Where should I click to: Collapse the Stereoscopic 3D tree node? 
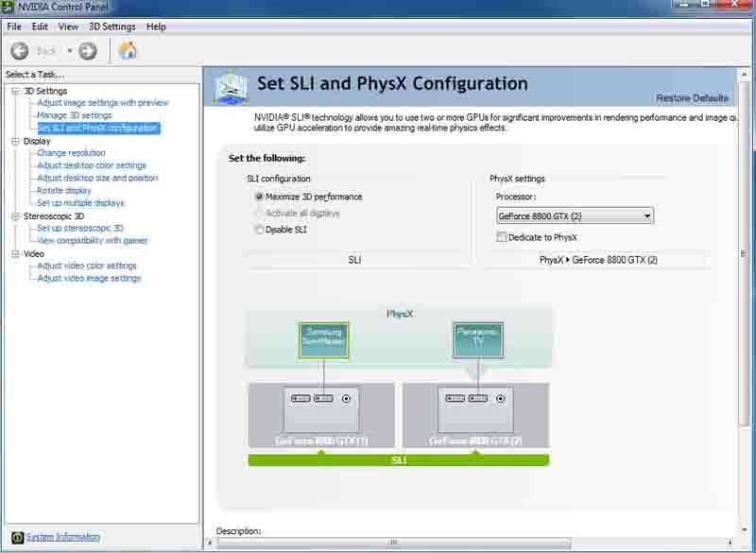pos(15,216)
